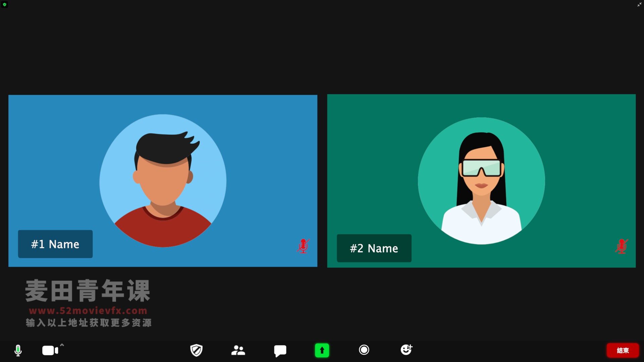Screen dimensions: 644x362
Task: Click the green encryption shield at top-left
Action: click(x=4, y=4)
